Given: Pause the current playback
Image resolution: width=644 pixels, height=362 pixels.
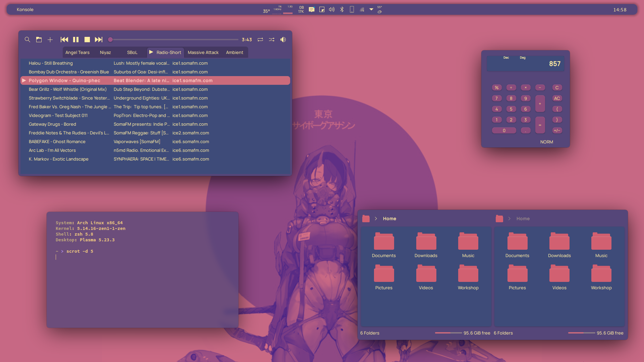Looking at the screenshot, I should coord(76,40).
